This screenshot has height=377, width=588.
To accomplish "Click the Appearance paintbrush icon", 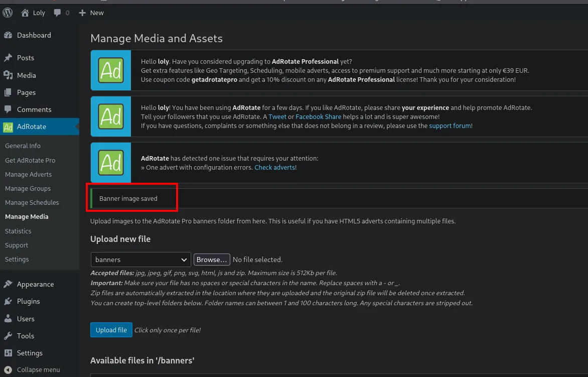I will (x=8, y=284).
